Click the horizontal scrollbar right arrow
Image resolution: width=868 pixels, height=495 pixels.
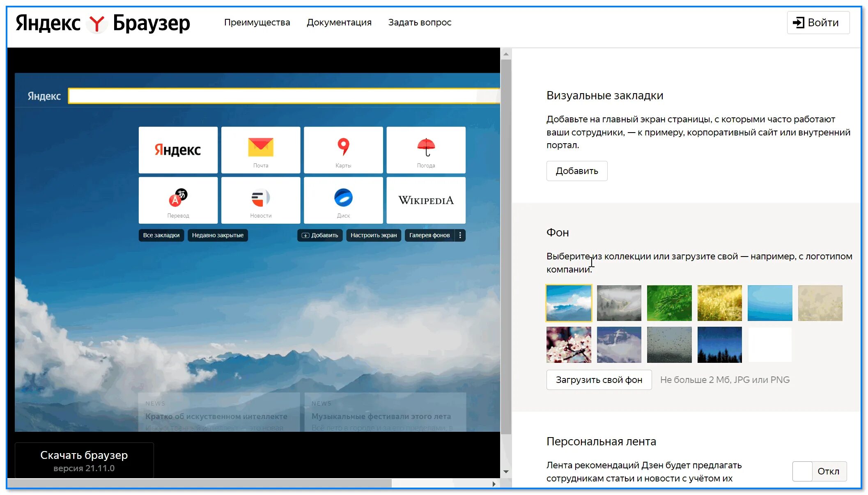[x=494, y=484]
